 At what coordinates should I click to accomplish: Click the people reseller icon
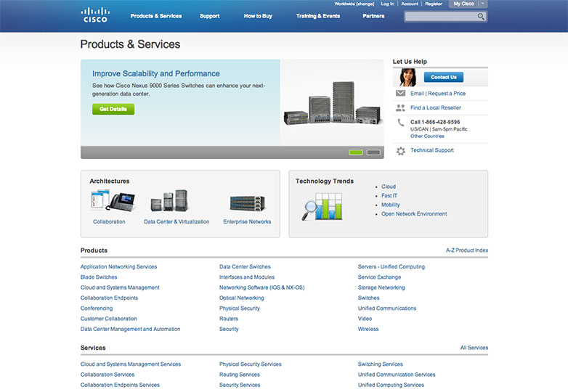[400, 108]
